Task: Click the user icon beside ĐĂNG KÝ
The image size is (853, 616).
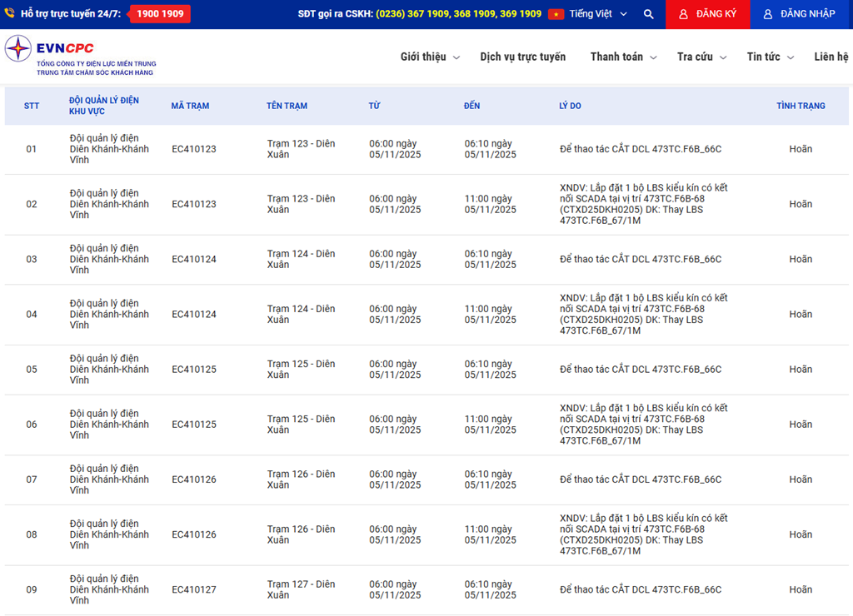Action: coord(683,14)
